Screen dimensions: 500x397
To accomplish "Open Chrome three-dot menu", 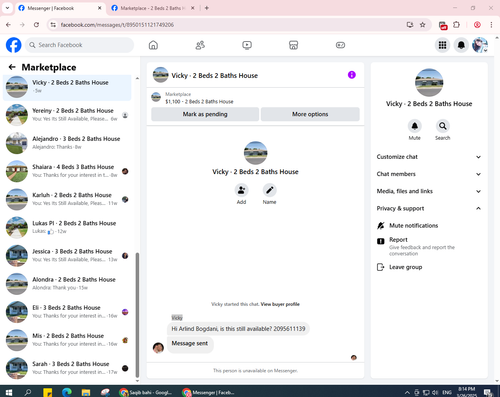I will [x=491, y=25].
